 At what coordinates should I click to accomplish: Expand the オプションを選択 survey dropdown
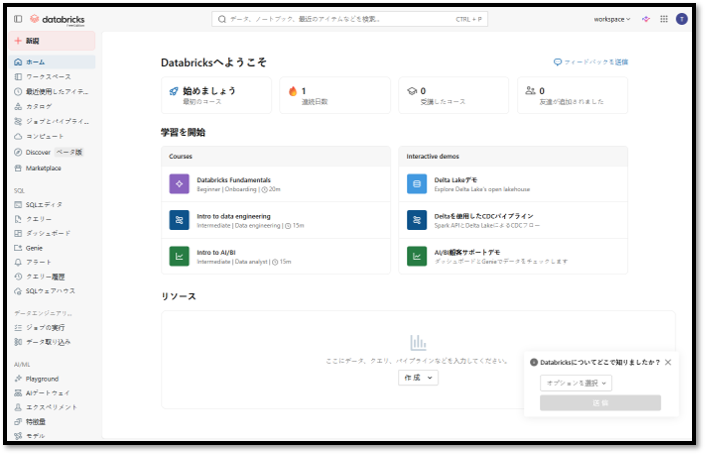point(576,383)
